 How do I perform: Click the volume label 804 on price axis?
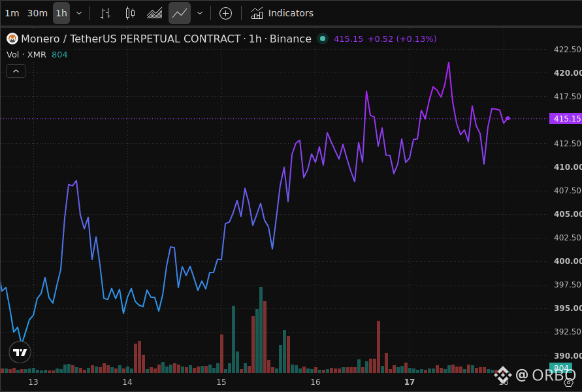point(561,368)
